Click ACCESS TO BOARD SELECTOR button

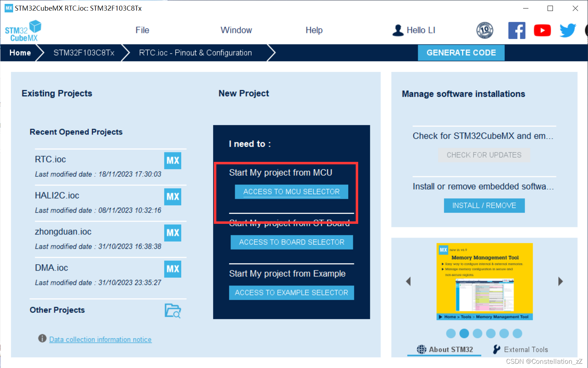pyautogui.click(x=292, y=242)
